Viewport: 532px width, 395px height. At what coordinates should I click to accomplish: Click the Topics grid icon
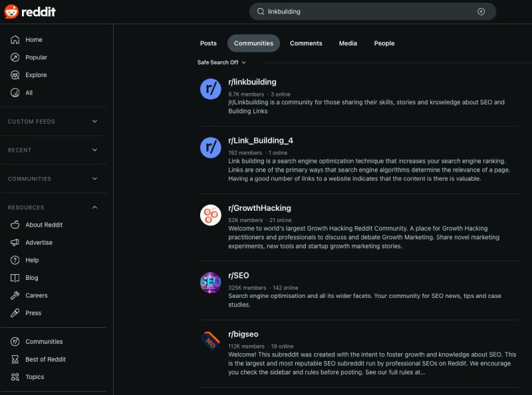click(x=15, y=376)
